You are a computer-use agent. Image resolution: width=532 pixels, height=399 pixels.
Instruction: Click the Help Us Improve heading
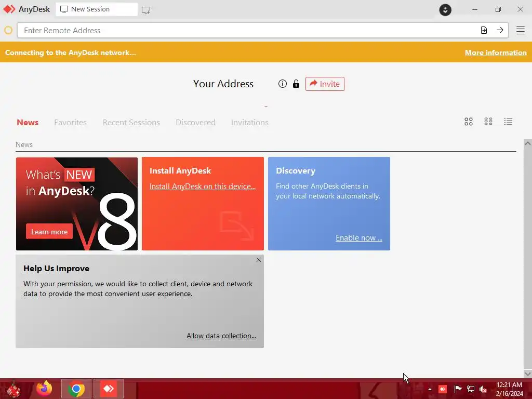56,269
